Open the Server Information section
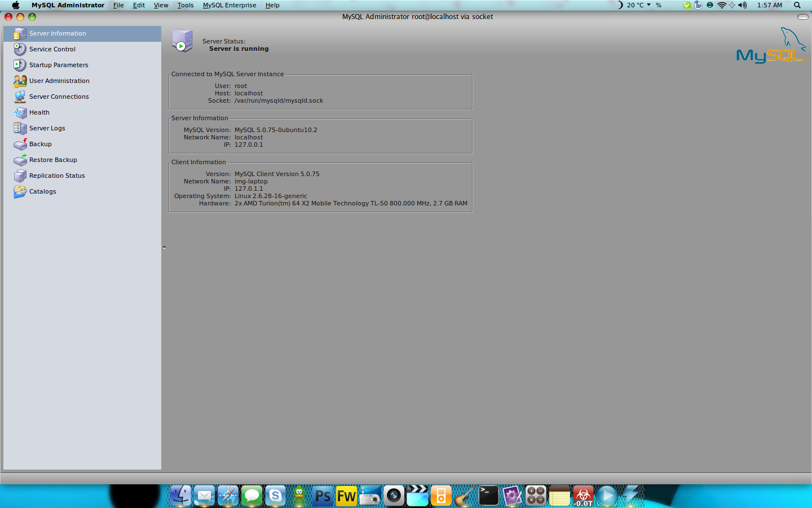 point(82,33)
